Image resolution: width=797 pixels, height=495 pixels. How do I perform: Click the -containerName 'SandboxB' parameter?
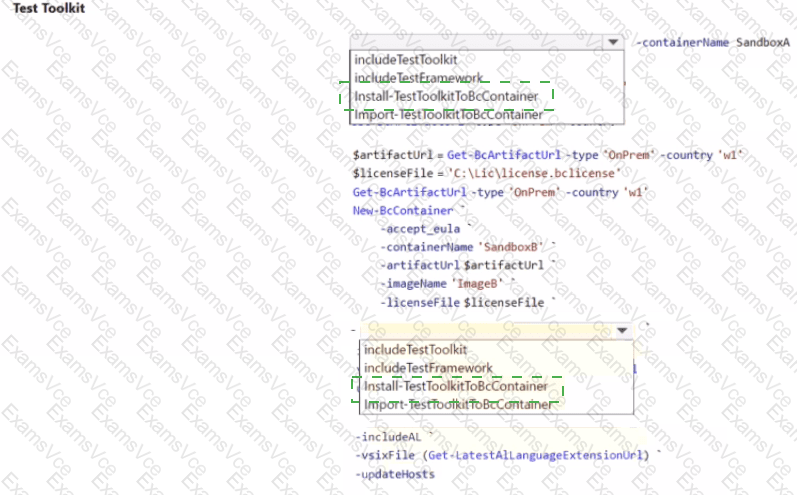coord(459,246)
